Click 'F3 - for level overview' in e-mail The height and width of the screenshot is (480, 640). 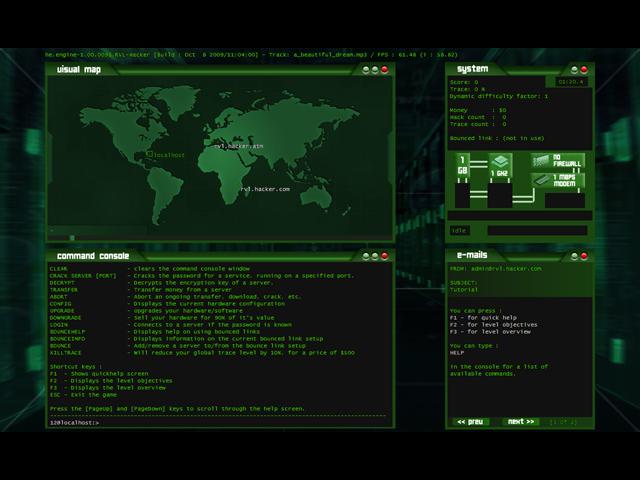pyautogui.click(x=490, y=331)
